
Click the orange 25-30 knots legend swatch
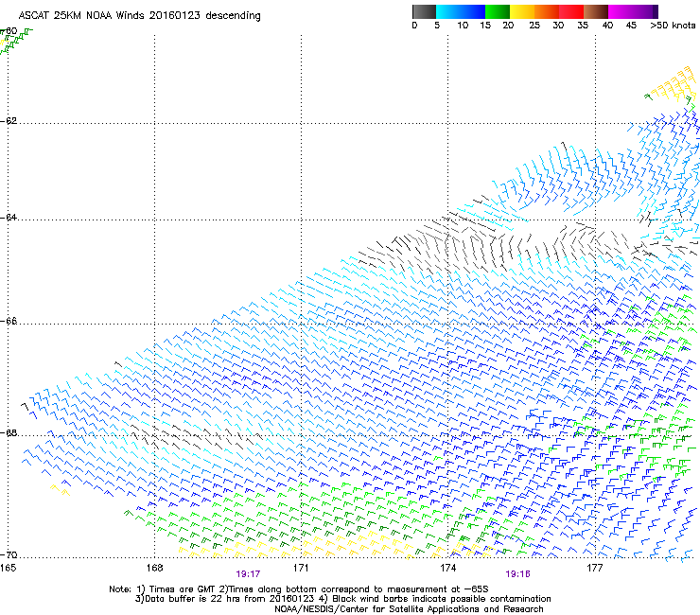(547, 11)
